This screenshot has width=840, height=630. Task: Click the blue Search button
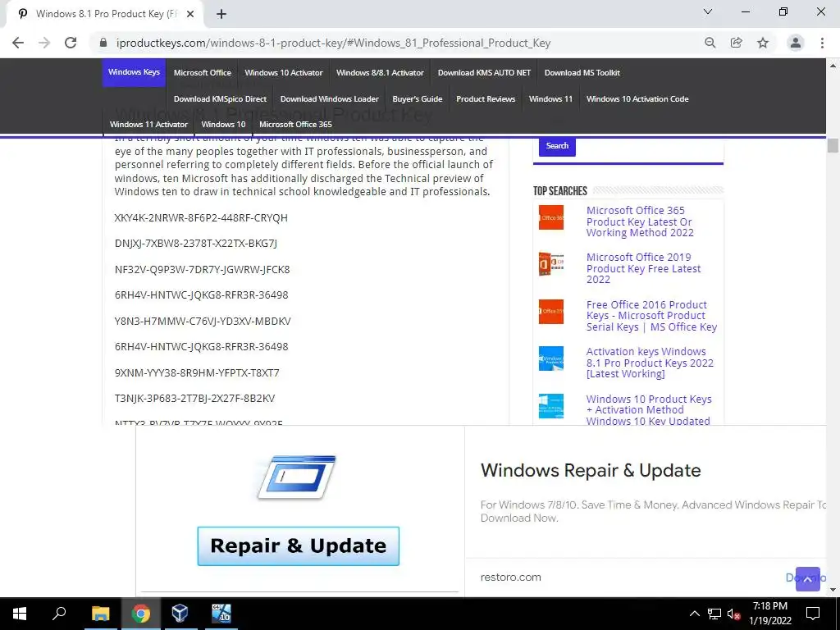point(557,146)
